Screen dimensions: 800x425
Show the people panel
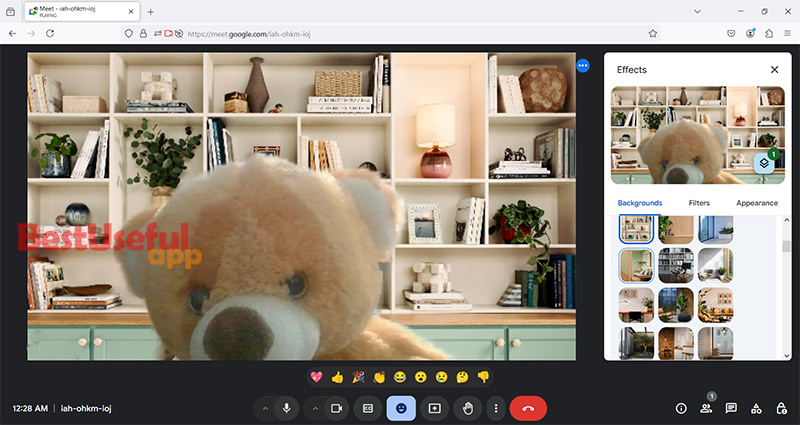tap(706, 408)
